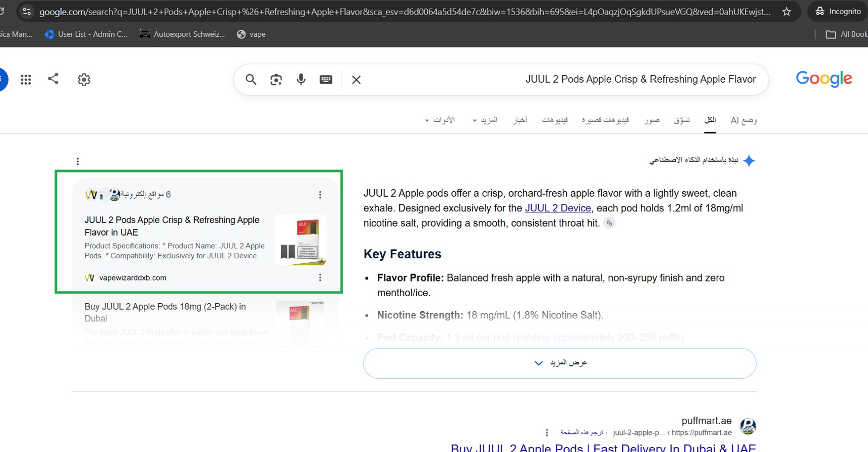Image resolution: width=868 pixels, height=452 pixels.
Task: Click ترجم هذه الصفحة translate page link
Action: coord(582,432)
